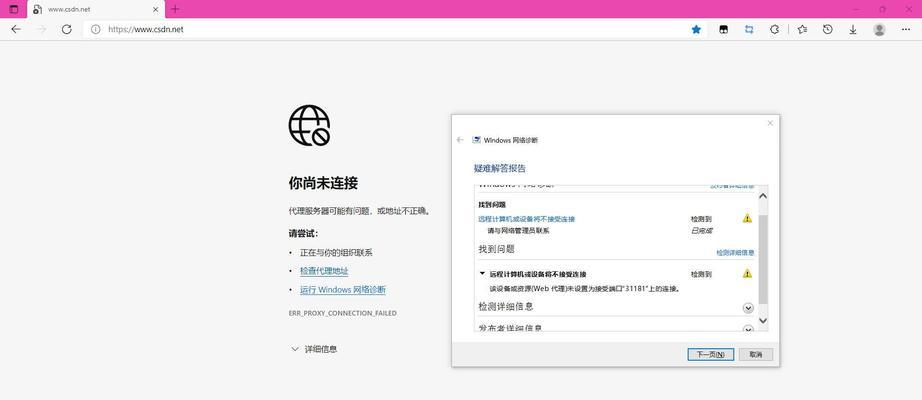Open browser History icon

[x=827, y=29]
